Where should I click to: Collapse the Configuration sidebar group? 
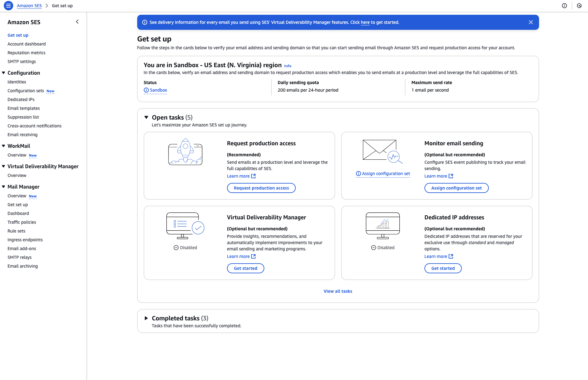click(3, 73)
